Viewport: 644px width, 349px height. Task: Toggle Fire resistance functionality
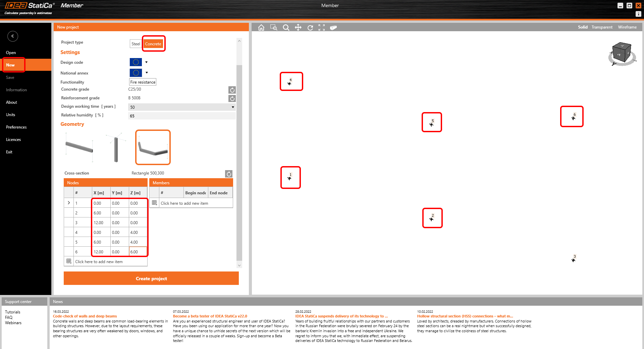[x=143, y=82]
